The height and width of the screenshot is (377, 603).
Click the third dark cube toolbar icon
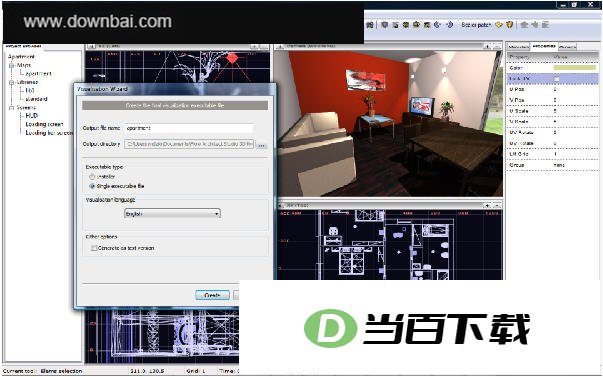pos(406,25)
